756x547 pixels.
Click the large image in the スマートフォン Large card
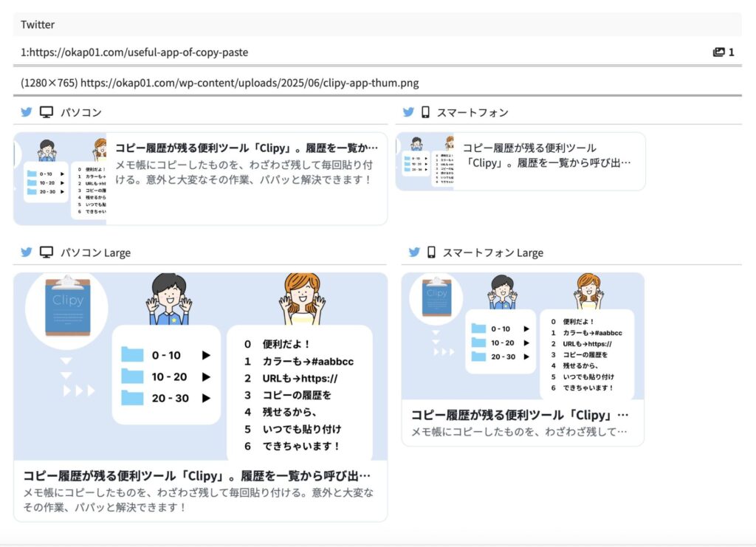point(523,337)
